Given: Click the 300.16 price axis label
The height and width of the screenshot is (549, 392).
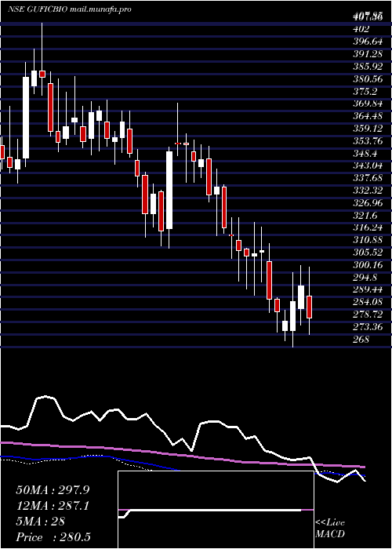Looking at the screenshot, I should (369, 265).
